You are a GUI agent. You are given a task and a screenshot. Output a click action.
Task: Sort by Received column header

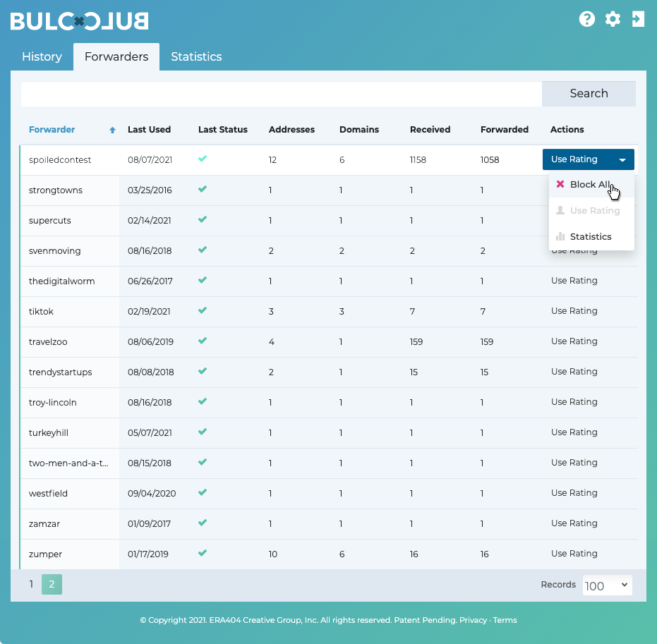click(430, 129)
